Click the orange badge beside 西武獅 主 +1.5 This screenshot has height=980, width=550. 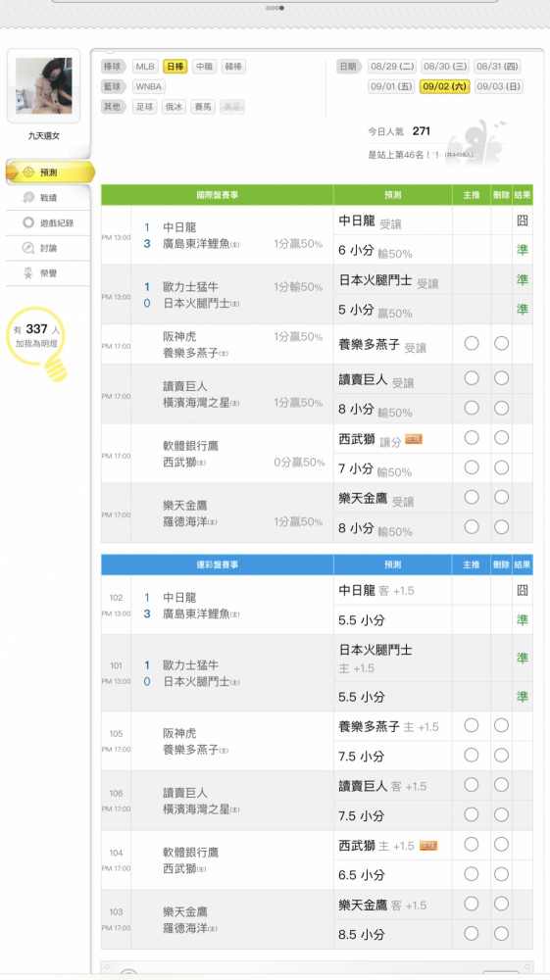click(x=428, y=846)
